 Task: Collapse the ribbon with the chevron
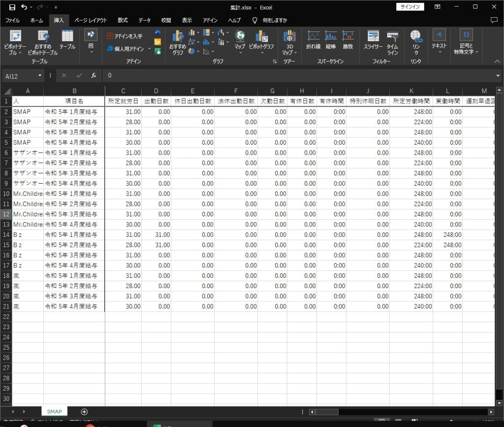click(x=497, y=61)
